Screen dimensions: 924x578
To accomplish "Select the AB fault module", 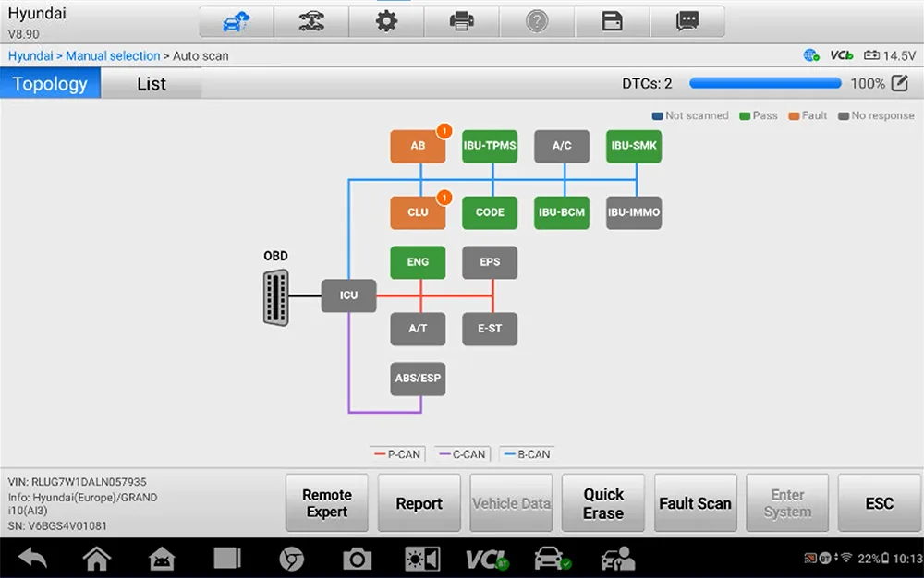I will 418,145.
